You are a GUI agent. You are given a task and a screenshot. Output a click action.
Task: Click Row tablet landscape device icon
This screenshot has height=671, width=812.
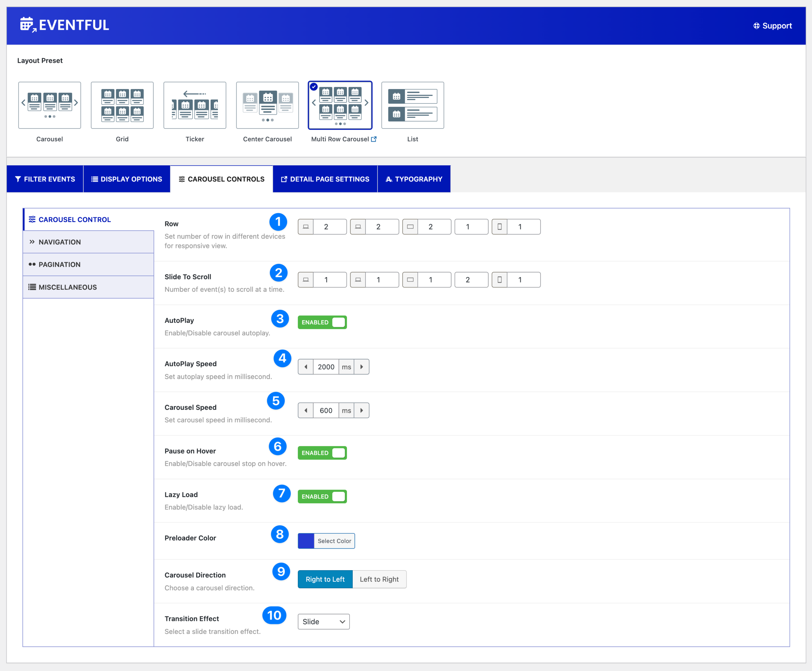click(410, 227)
